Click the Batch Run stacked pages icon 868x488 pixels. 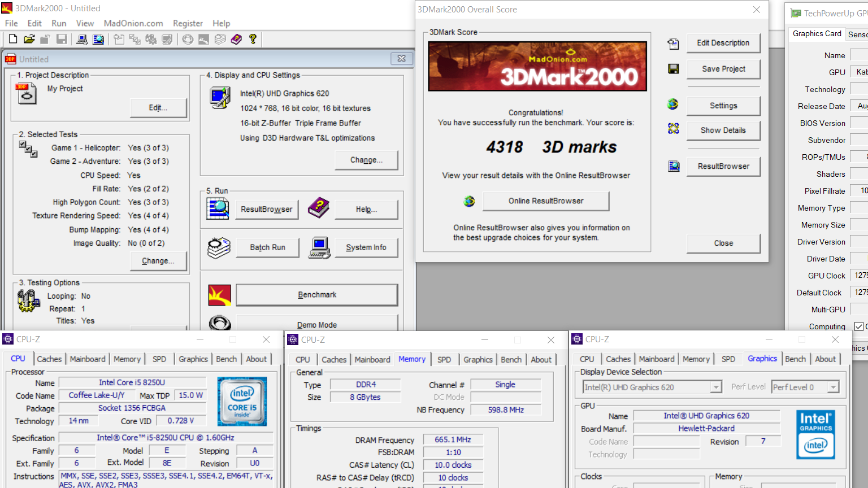tap(219, 248)
